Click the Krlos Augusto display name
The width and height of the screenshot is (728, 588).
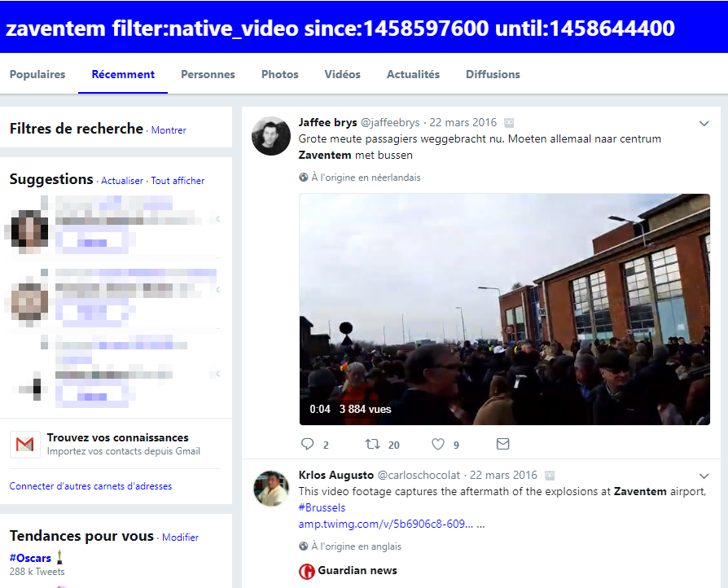pyautogui.click(x=336, y=475)
